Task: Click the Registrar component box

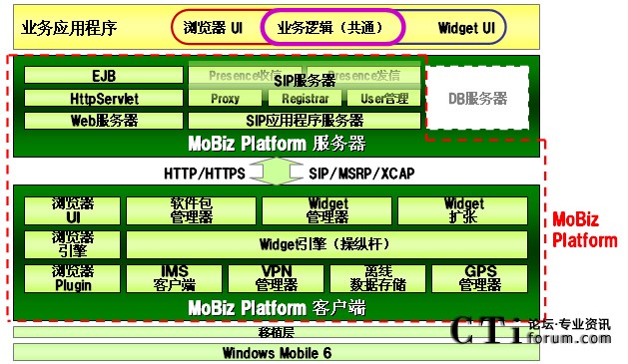Action: [x=305, y=98]
